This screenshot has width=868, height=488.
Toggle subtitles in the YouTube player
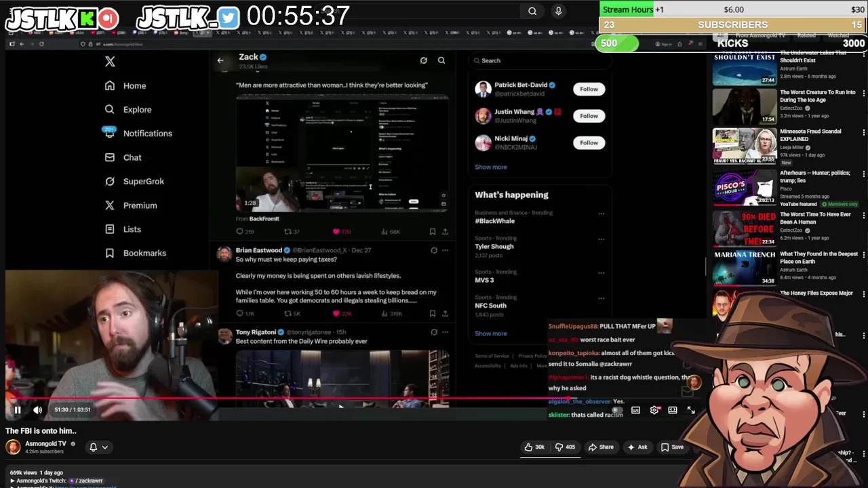point(636,410)
